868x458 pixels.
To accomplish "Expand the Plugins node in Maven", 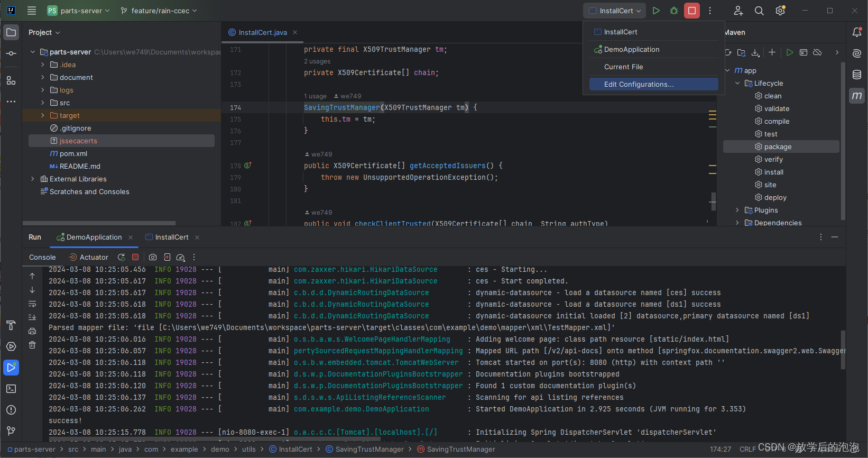I will tap(737, 210).
